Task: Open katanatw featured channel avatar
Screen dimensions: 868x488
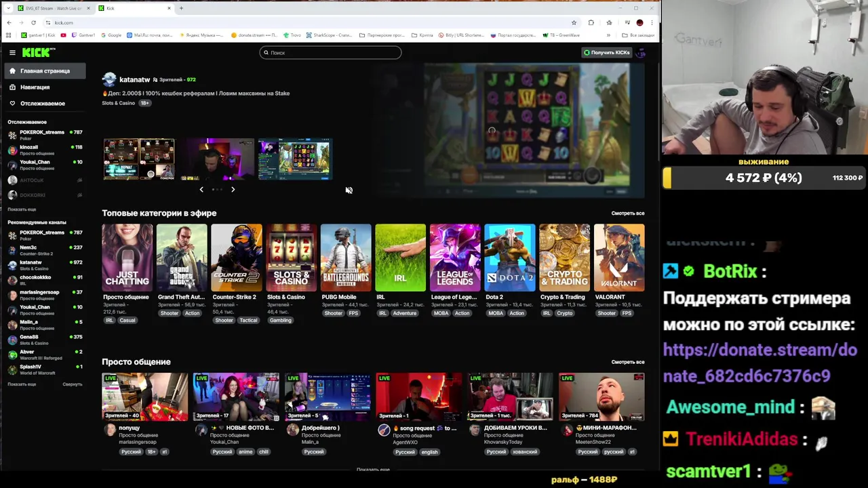Action: (x=109, y=80)
